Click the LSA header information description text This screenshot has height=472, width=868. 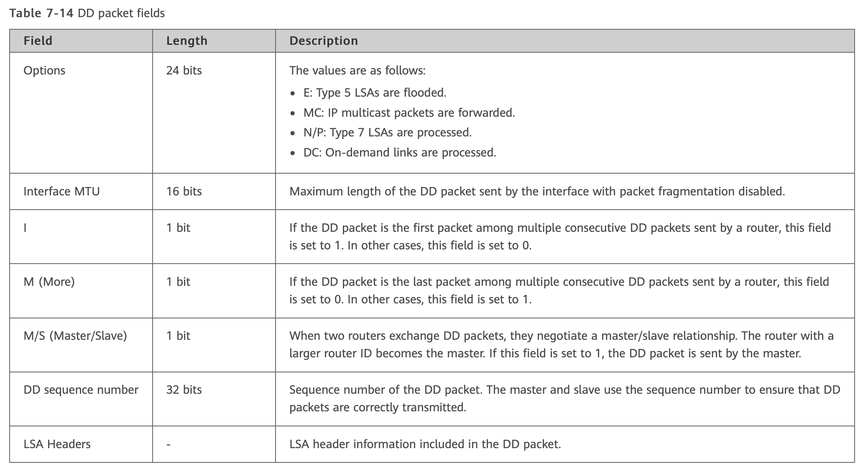pos(425,444)
